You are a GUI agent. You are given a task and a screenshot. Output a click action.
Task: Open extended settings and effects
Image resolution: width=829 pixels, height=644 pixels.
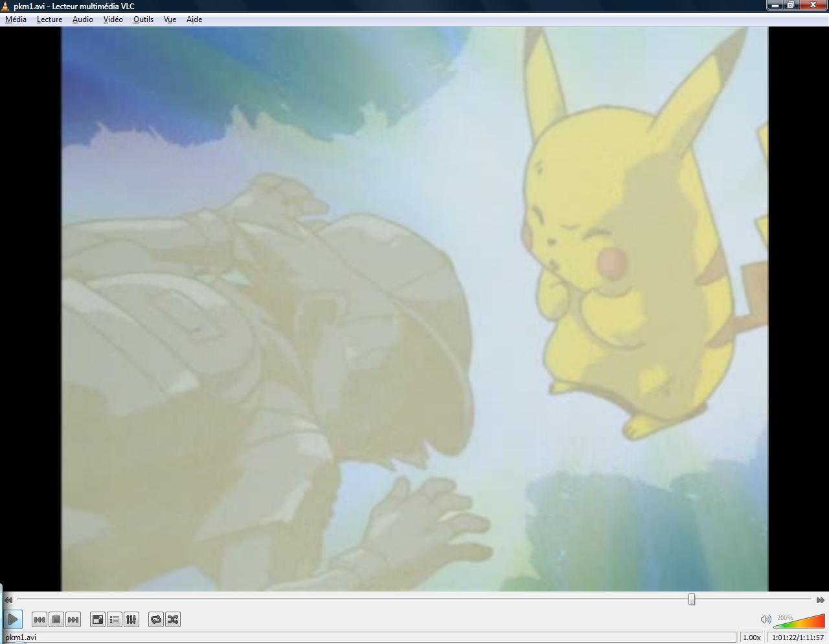(x=131, y=619)
